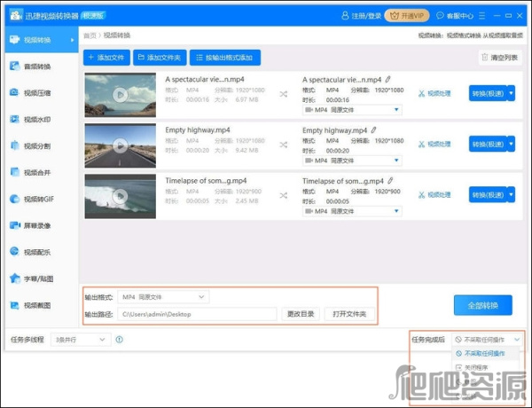
Task: Click shuffle arrows icon in Empty highway row
Action: [x=284, y=145]
